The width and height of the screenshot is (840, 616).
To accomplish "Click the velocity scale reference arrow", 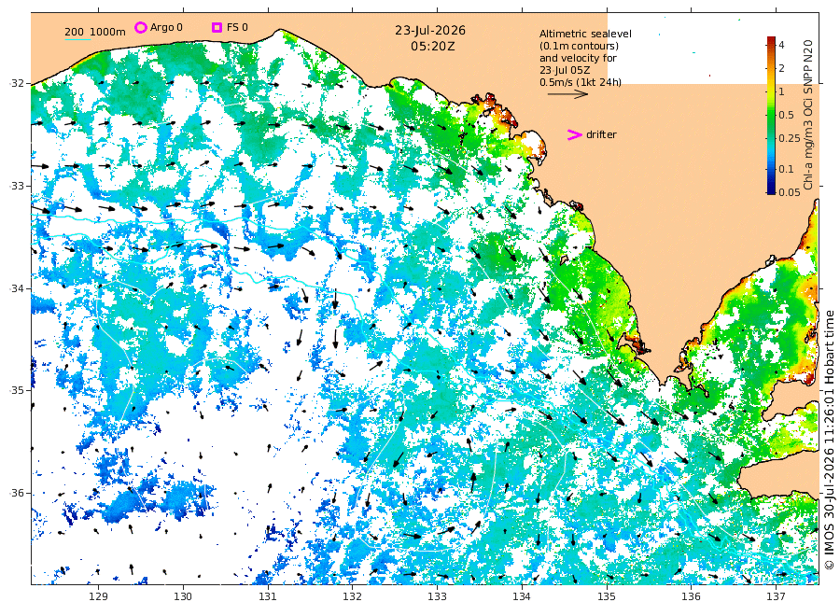I will point(567,94).
